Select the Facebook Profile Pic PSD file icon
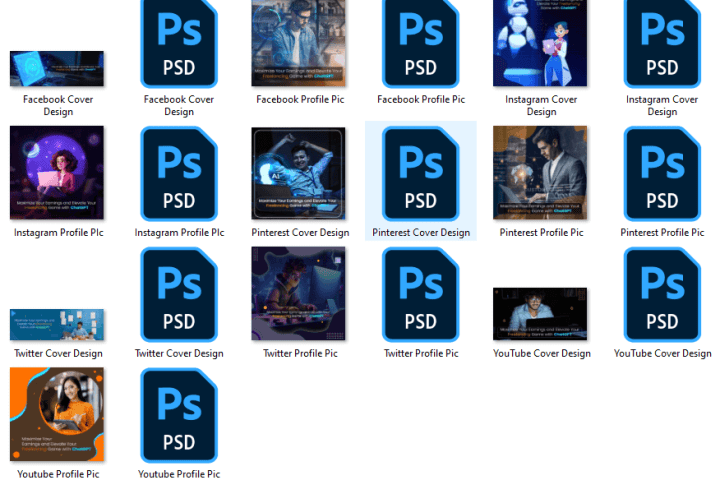 [421, 44]
